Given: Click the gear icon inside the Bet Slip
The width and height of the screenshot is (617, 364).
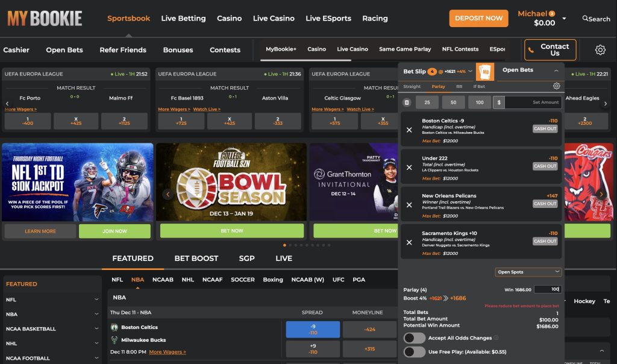Looking at the screenshot, I should coord(556,86).
